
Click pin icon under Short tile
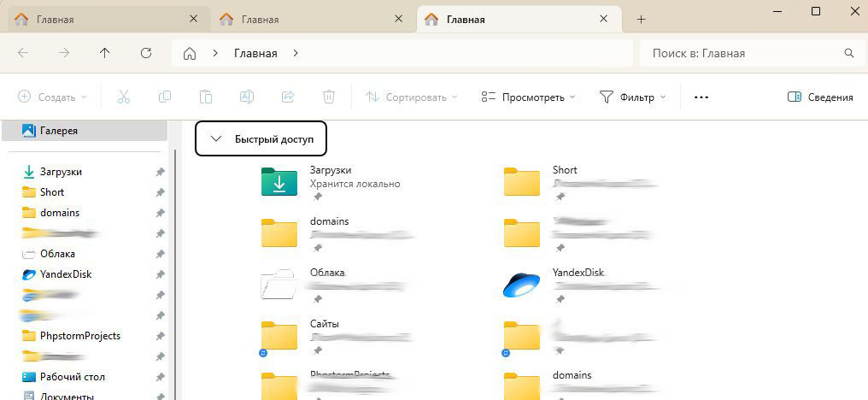tap(560, 197)
